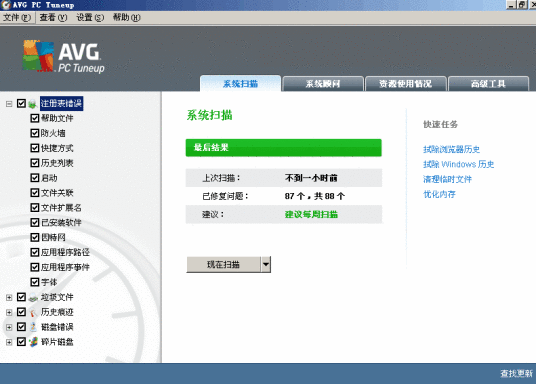Toggle the 文件关联 checkbox

35,193
